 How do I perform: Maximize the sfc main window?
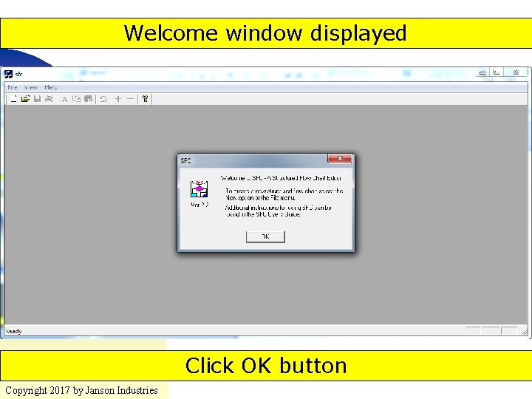[x=497, y=72]
